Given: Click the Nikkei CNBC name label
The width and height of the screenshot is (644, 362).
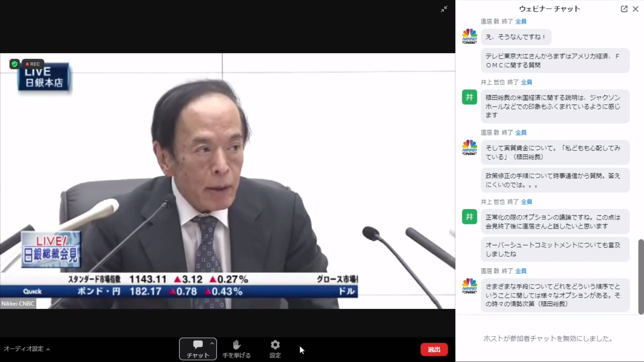Looking at the screenshot, I should click(x=18, y=304).
